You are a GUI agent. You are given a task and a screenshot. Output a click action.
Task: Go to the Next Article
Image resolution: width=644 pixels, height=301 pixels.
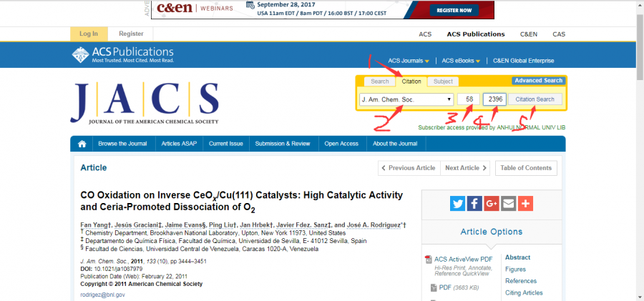465,168
